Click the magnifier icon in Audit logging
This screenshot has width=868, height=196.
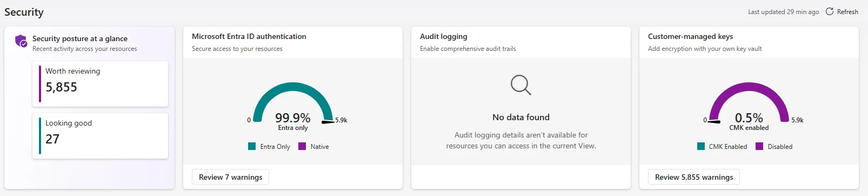tap(521, 85)
